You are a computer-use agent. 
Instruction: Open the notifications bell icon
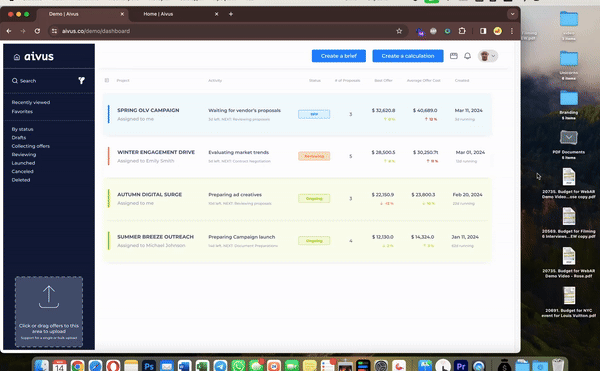(x=468, y=56)
